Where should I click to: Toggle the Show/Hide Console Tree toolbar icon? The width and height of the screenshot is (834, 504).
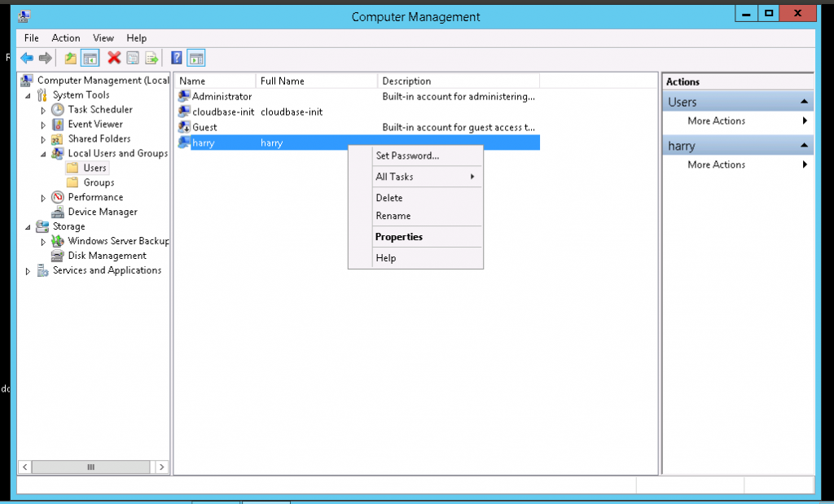click(90, 58)
